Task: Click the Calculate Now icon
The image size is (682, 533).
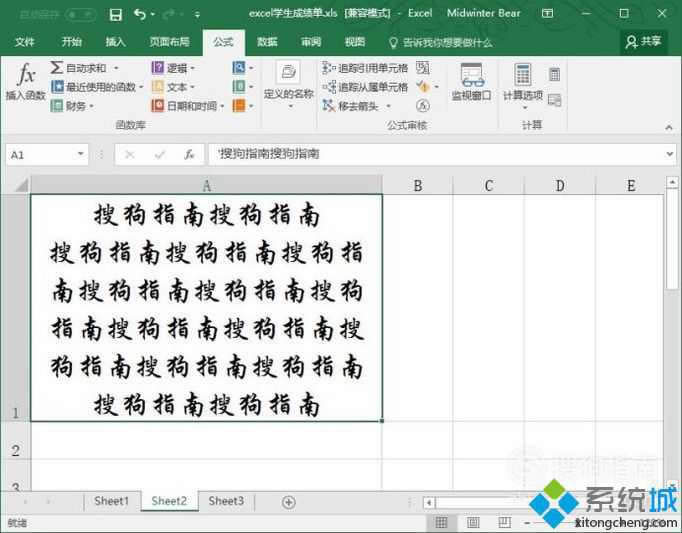Action: click(554, 74)
